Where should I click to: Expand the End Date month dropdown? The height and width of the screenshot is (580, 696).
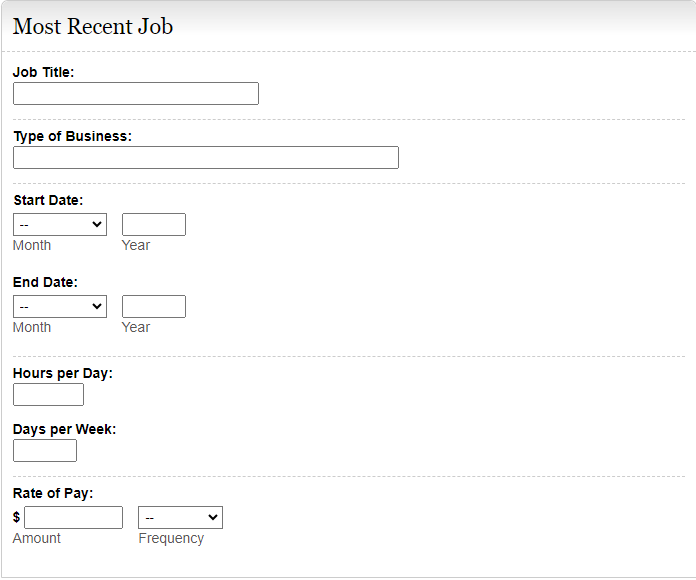point(60,307)
